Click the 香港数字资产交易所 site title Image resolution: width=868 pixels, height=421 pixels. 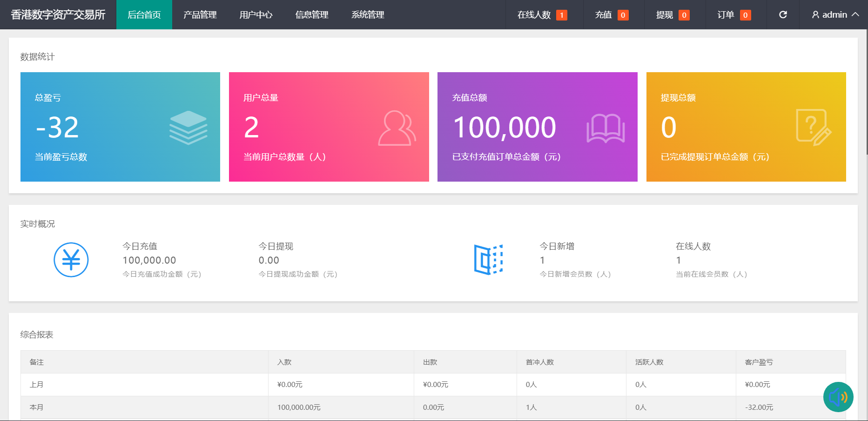tap(58, 14)
